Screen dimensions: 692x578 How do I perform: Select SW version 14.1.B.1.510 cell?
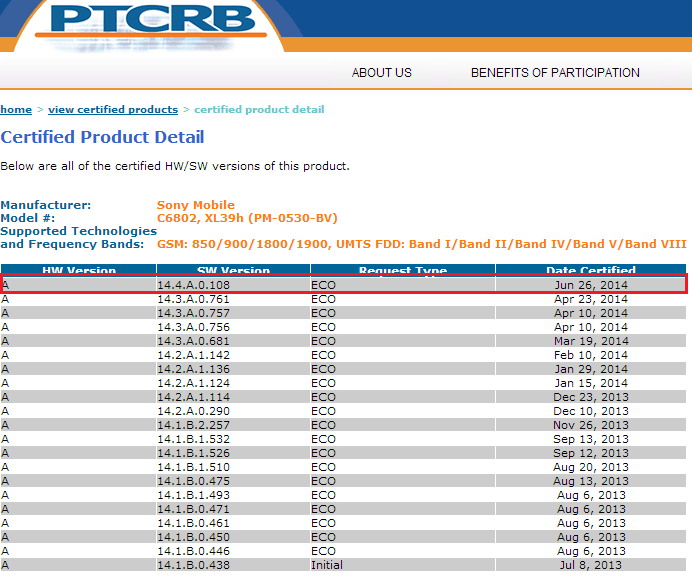pos(233,467)
